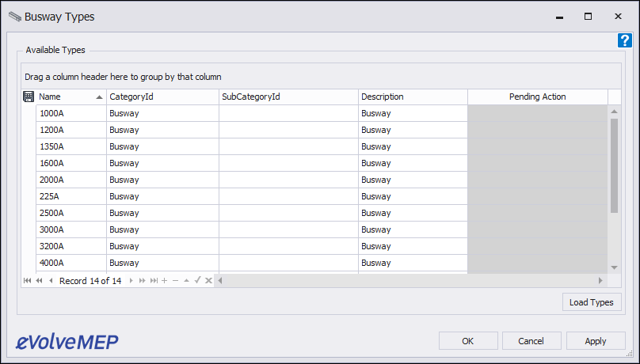Image resolution: width=640 pixels, height=364 pixels.
Task: Click the CategoryId column header
Action: (x=162, y=97)
